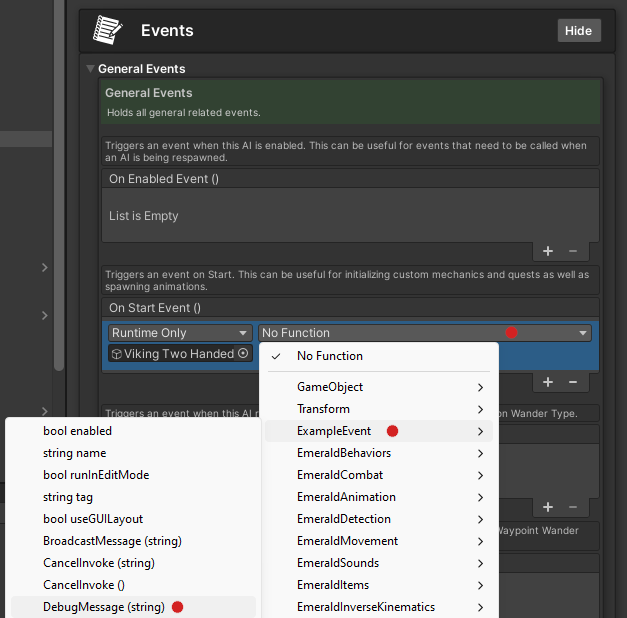Screen dimensions: 627x618
Task: Click the Viking Two Handed cube icon
Action: point(116,354)
